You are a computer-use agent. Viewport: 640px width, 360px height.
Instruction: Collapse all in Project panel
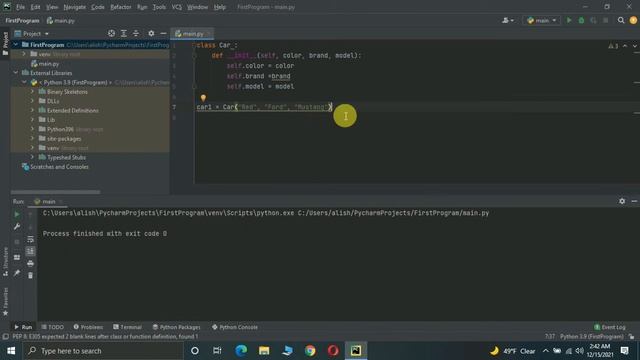coord(136,33)
